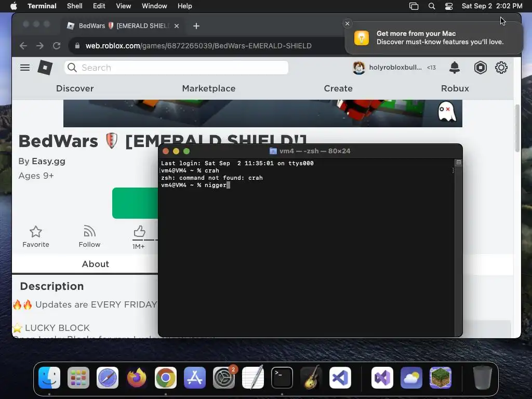This screenshot has height=399, width=532.
Task: Open Launchpad from the Dock
Action: [x=78, y=378]
